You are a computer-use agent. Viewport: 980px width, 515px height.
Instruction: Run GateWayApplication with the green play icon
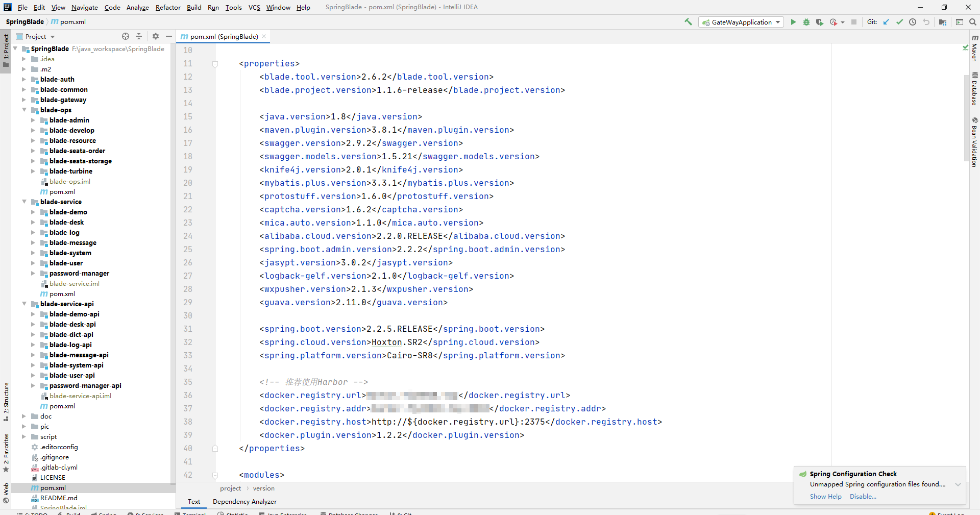793,22
